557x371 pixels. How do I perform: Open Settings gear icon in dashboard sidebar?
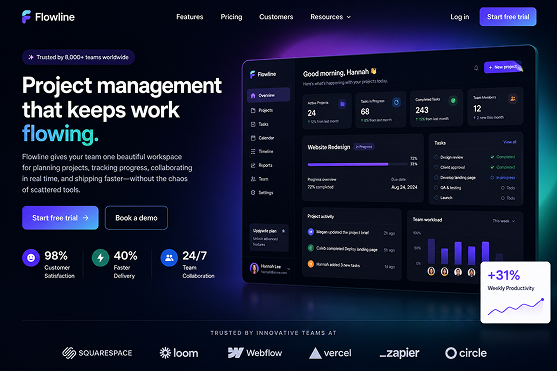(253, 193)
